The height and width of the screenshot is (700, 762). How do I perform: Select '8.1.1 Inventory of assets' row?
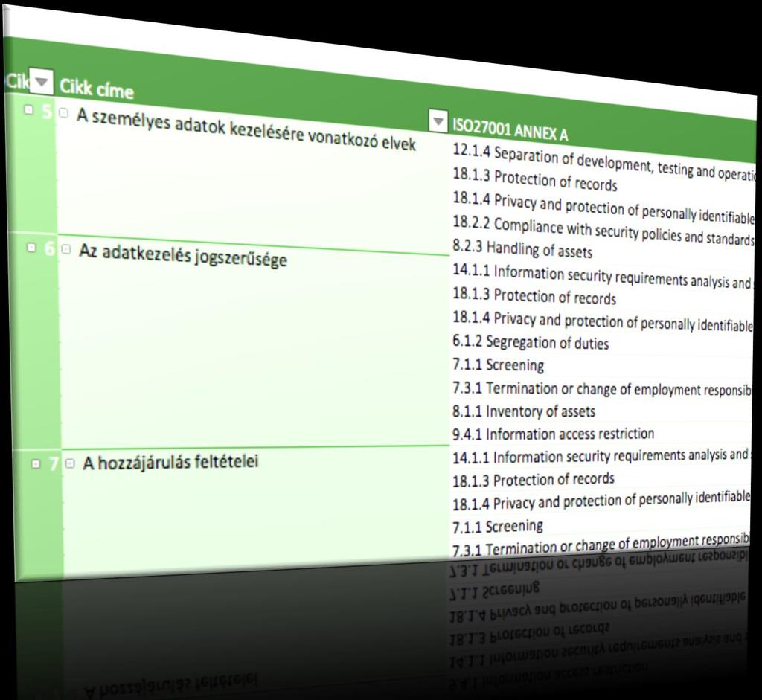[523, 411]
